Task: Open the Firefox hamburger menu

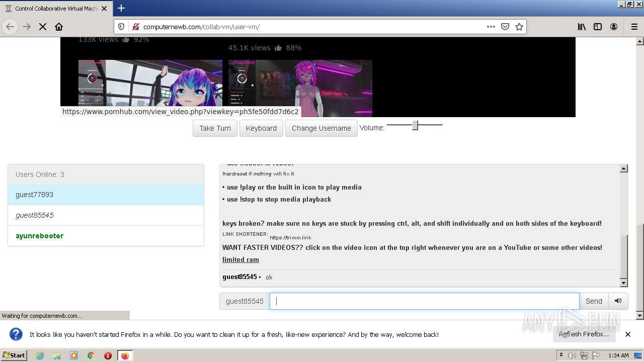Action: click(634, 27)
